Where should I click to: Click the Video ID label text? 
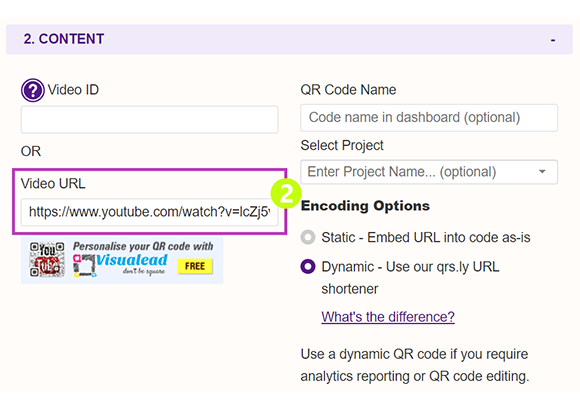click(x=73, y=90)
